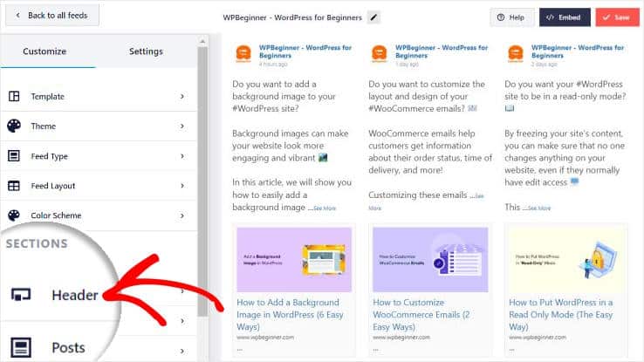Open the background image post thumbnail
Viewport: 644px width, 362px height.
coord(294,259)
